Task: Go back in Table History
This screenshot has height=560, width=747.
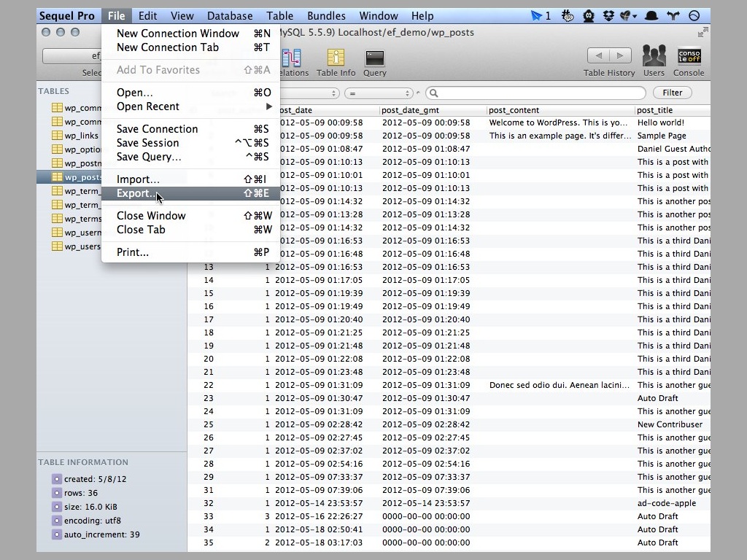Action: point(598,55)
